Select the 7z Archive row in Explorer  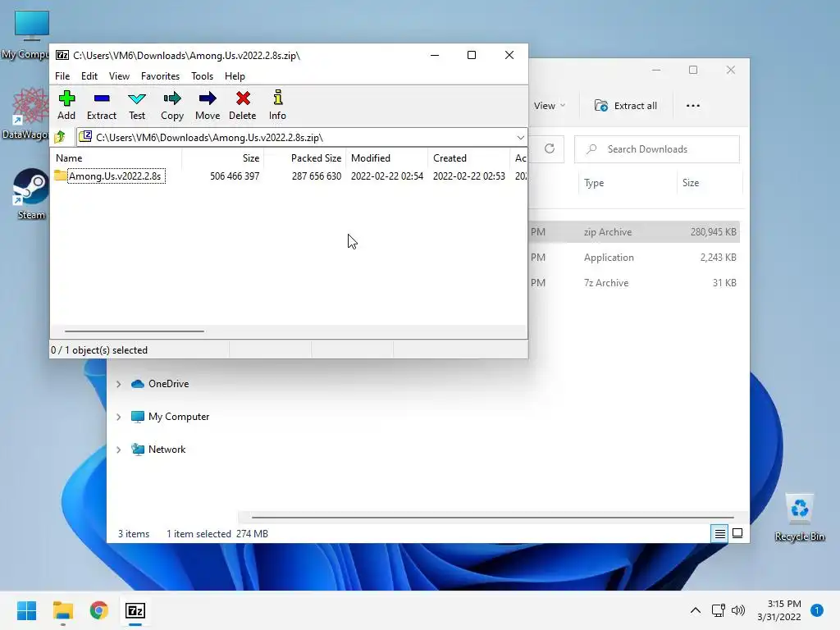pyautogui.click(x=634, y=282)
